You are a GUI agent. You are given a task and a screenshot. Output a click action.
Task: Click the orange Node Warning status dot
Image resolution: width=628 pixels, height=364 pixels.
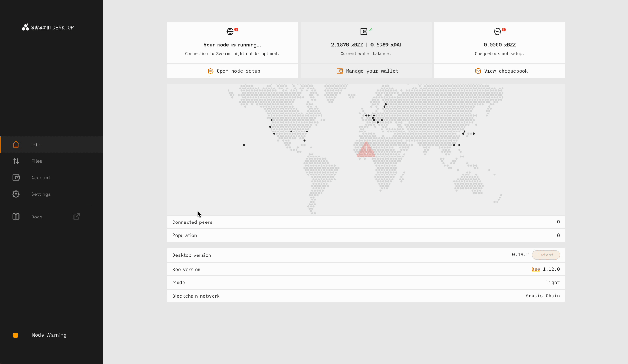16,335
